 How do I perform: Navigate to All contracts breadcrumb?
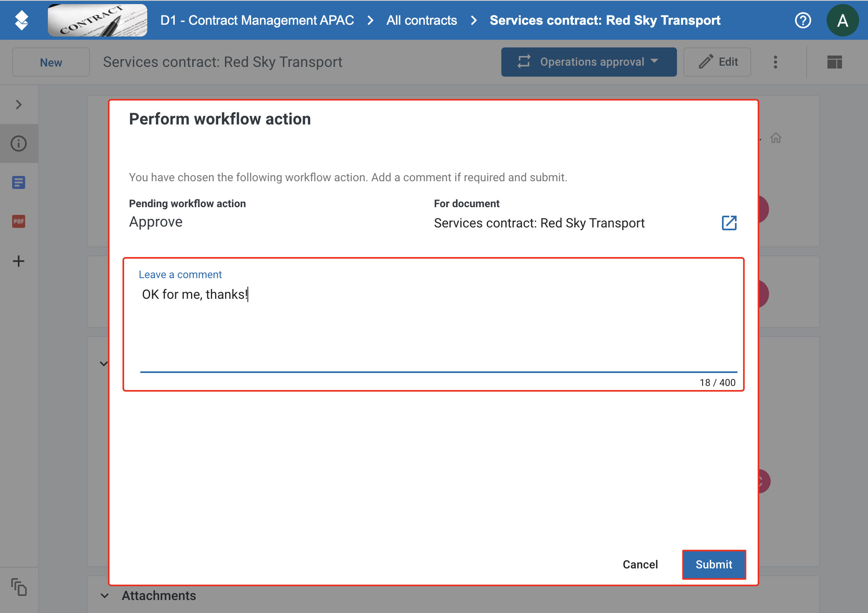pyautogui.click(x=421, y=20)
